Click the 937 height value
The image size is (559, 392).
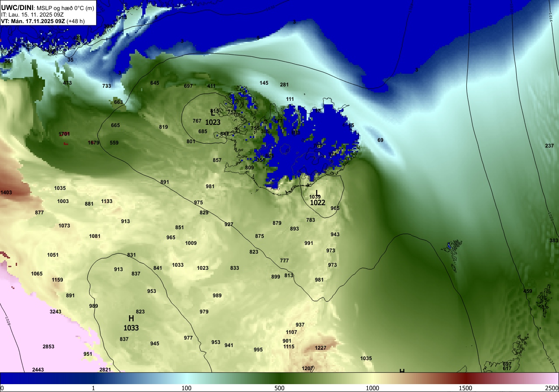300,325
